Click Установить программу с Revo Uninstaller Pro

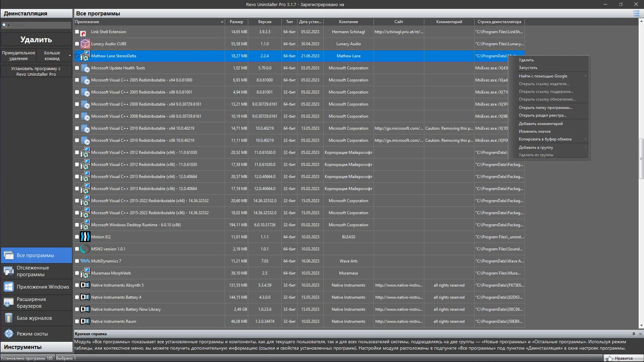36,71
